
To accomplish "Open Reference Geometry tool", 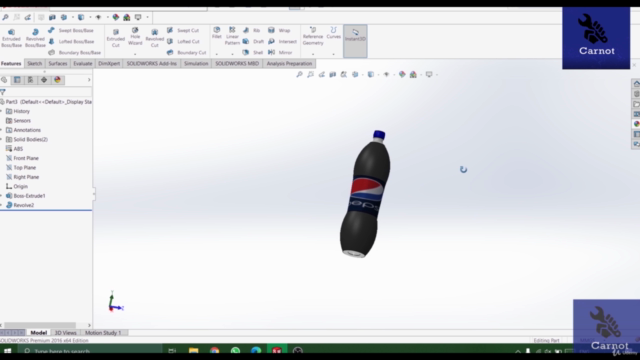I will point(313,36).
